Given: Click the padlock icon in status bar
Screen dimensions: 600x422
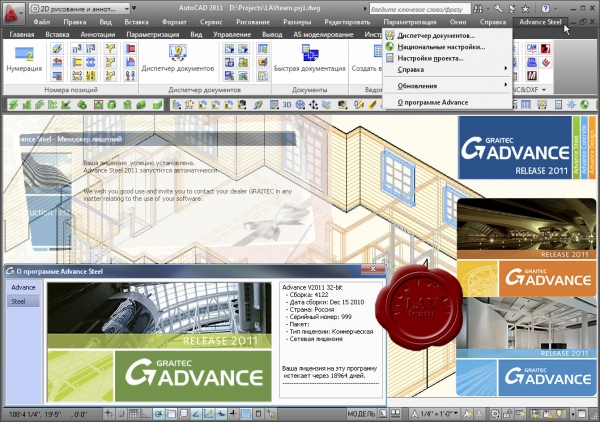Looking at the screenshot, I should (x=508, y=414).
